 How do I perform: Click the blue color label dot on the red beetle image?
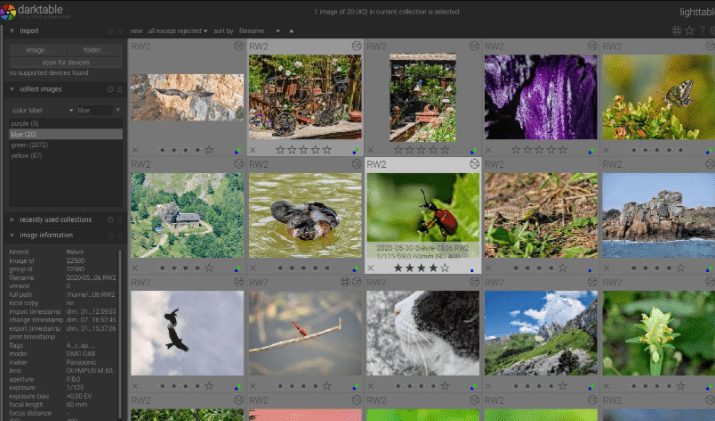(x=472, y=270)
